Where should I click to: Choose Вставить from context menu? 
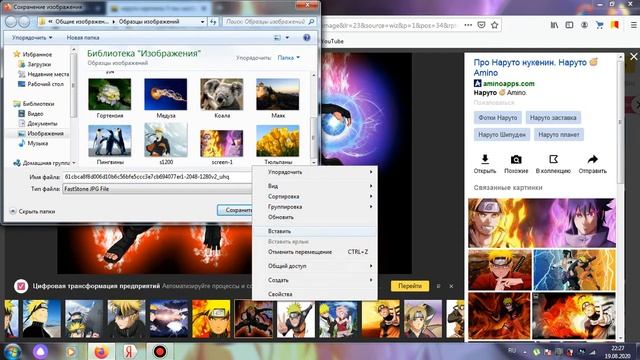tap(279, 231)
